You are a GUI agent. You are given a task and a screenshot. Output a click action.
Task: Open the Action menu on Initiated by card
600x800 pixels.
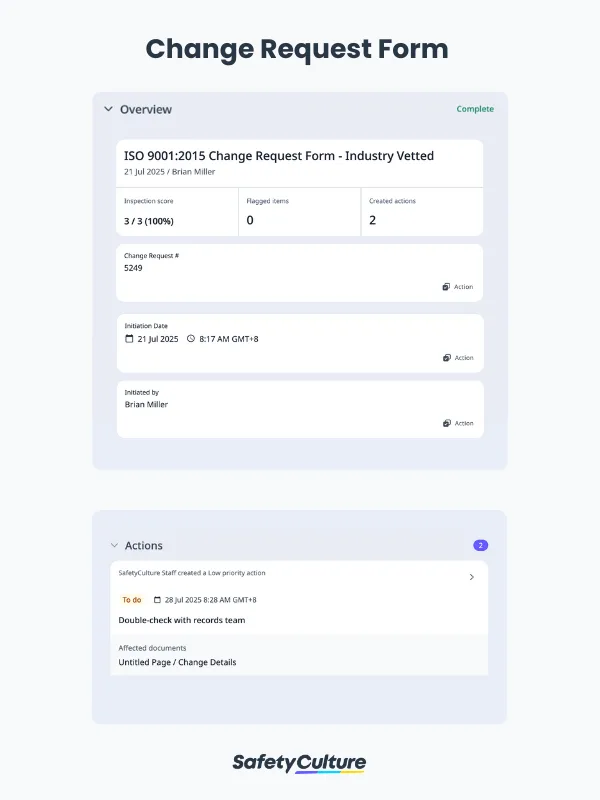(456, 423)
